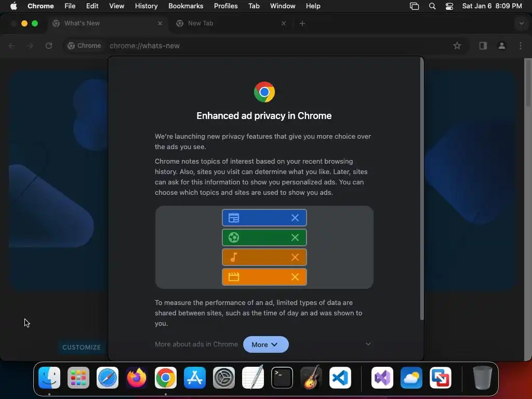The width and height of the screenshot is (532, 399).
Task: Open App Store from the Dock
Action: click(x=195, y=378)
